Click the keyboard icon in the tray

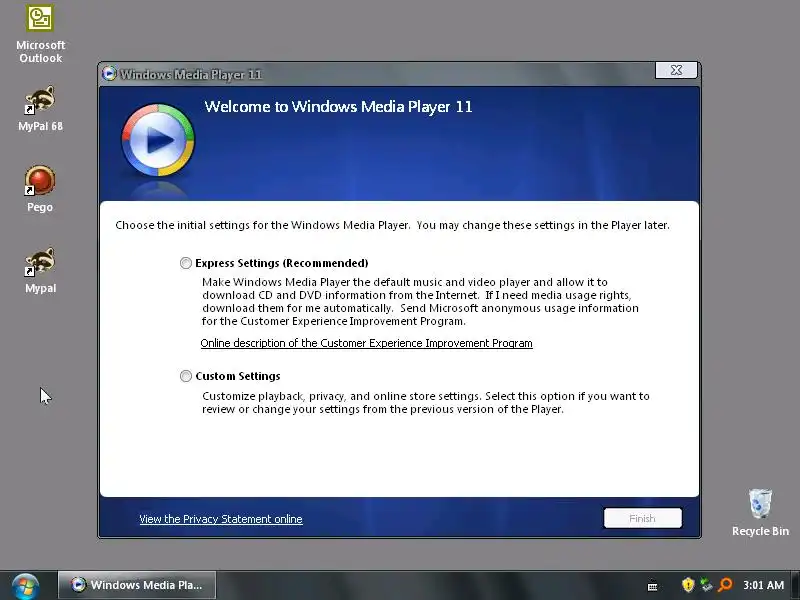(x=653, y=586)
